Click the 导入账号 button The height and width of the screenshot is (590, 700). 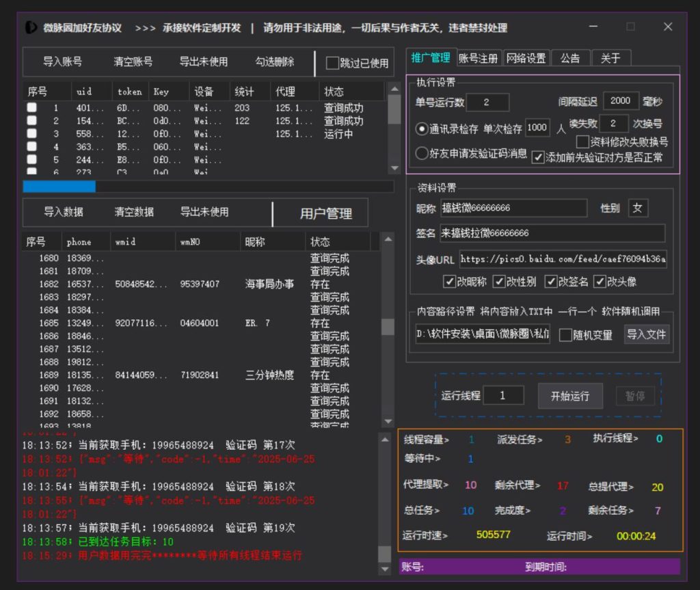coord(64,62)
